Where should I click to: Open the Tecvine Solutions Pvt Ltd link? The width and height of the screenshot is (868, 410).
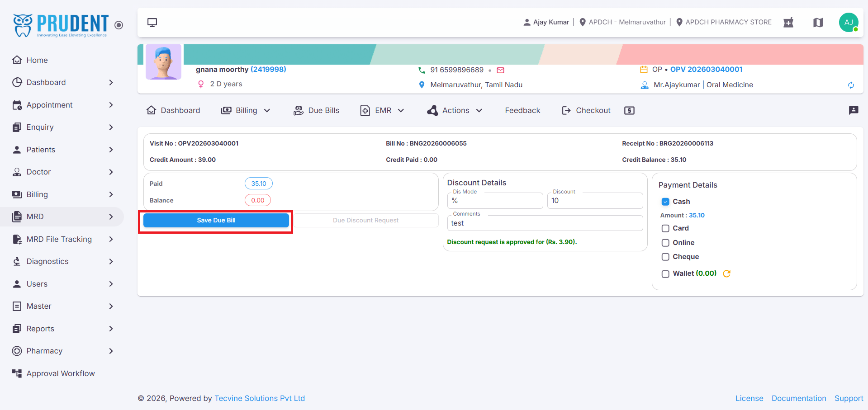pos(260,398)
